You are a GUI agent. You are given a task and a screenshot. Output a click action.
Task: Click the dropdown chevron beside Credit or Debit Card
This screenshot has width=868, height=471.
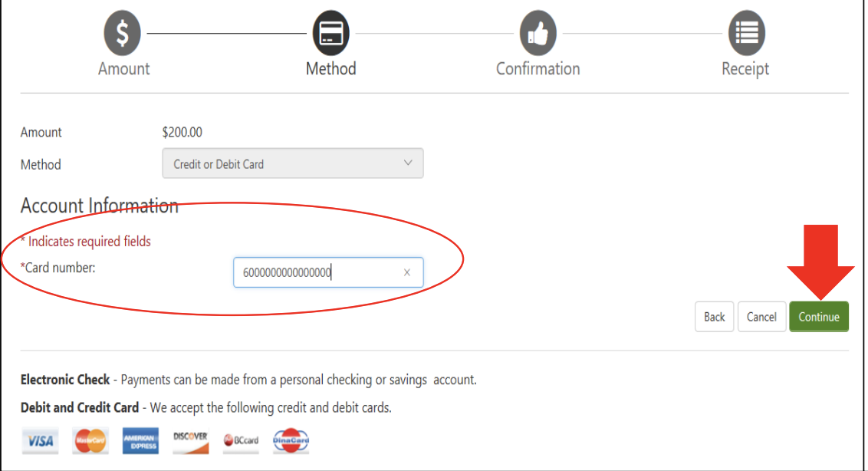(409, 163)
